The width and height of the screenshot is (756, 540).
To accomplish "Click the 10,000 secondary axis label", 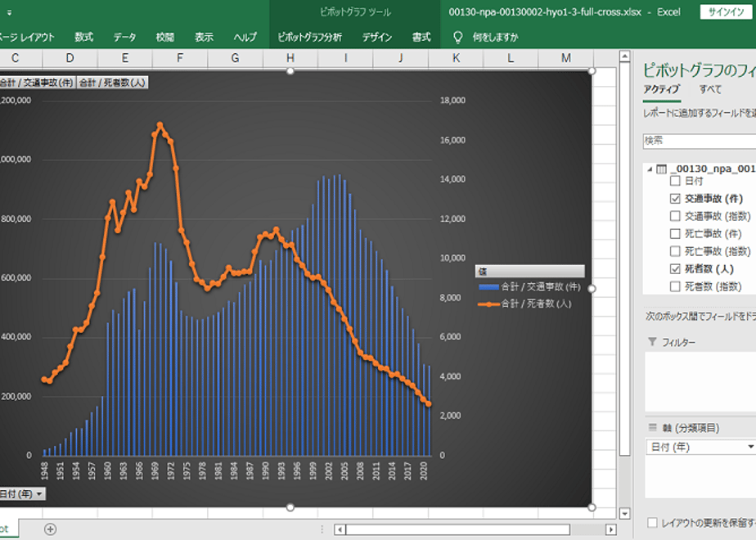I will (x=452, y=258).
